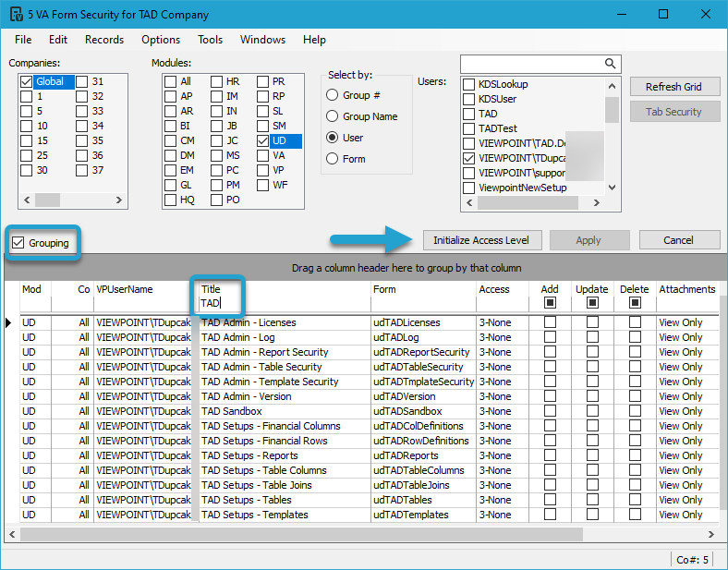Open the Options menu
This screenshot has width=728, height=570.
click(x=161, y=40)
